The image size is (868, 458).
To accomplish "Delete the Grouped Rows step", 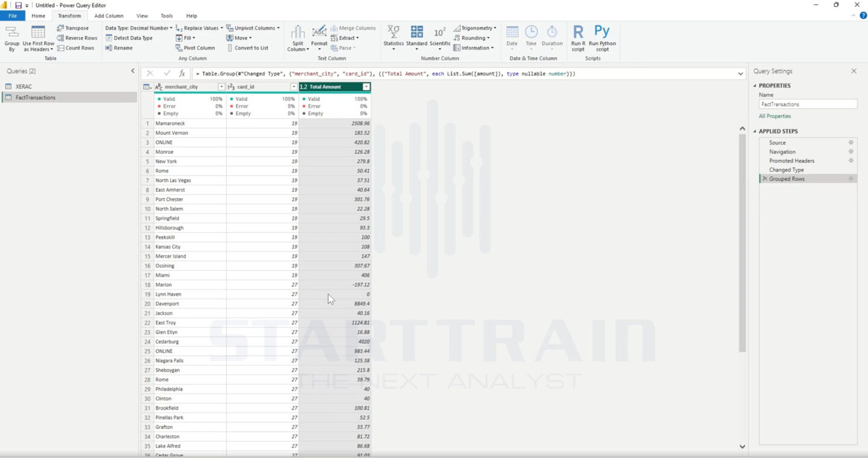I will (x=765, y=179).
